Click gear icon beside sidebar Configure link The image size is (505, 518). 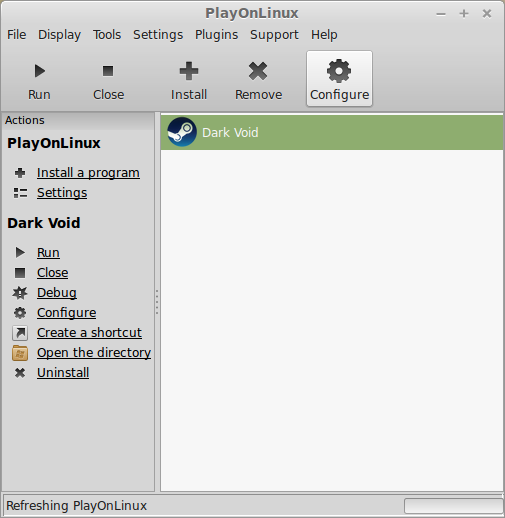coord(20,313)
